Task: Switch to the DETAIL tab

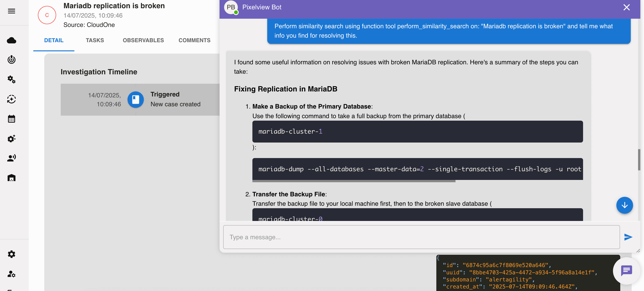Action: pos(54,40)
